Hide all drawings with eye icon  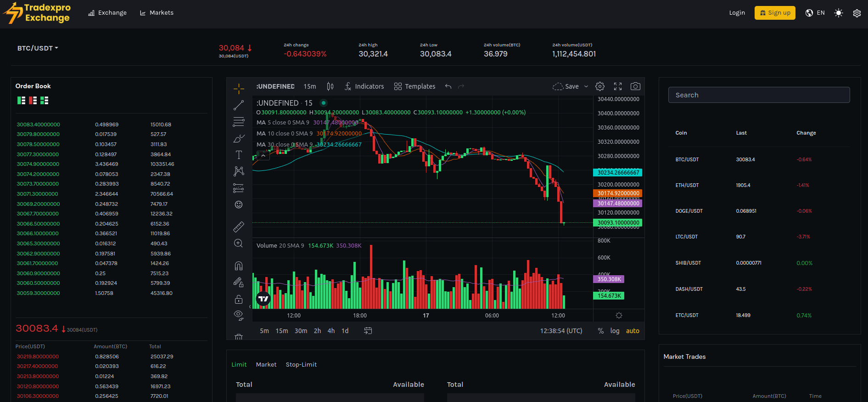pyautogui.click(x=239, y=315)
